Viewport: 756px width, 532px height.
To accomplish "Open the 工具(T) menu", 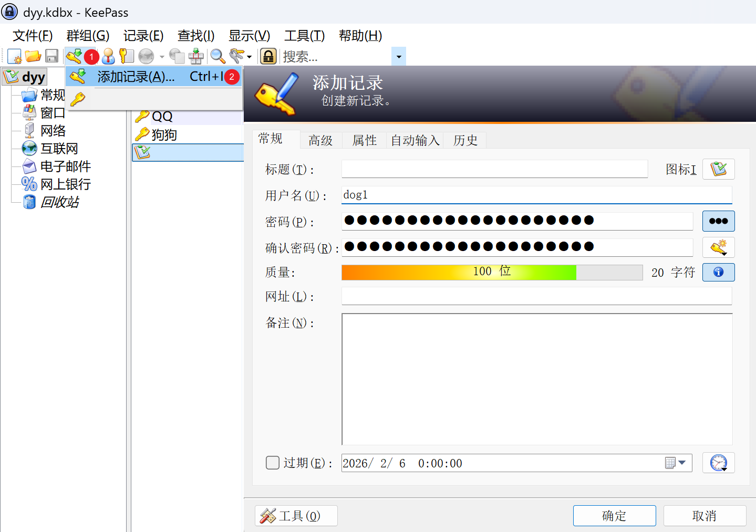I will [x=304, y=36].
